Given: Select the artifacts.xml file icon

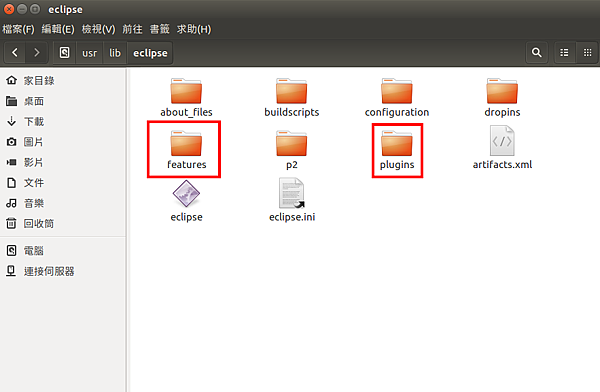Looking at the screenshot, I should coord(502,141).
